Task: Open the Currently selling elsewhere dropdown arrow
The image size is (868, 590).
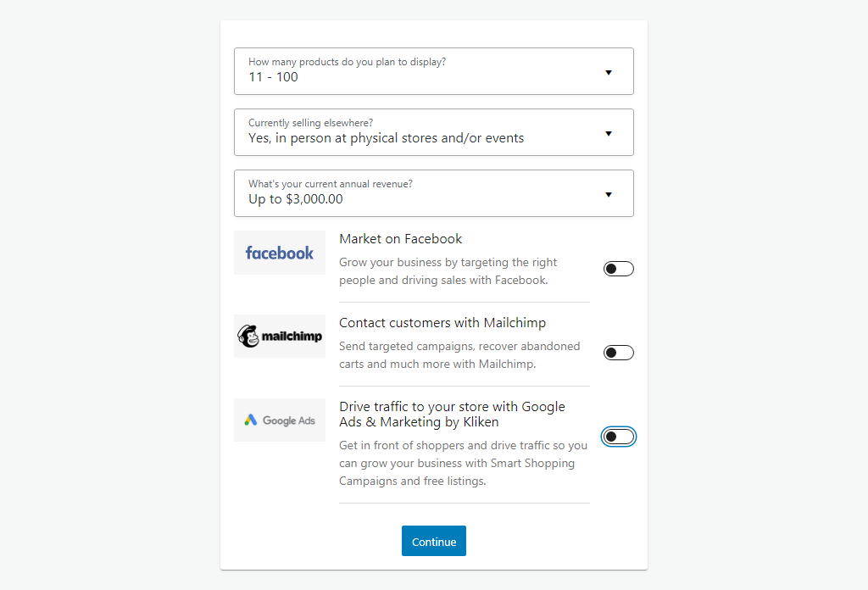Action: click(609, 133)
